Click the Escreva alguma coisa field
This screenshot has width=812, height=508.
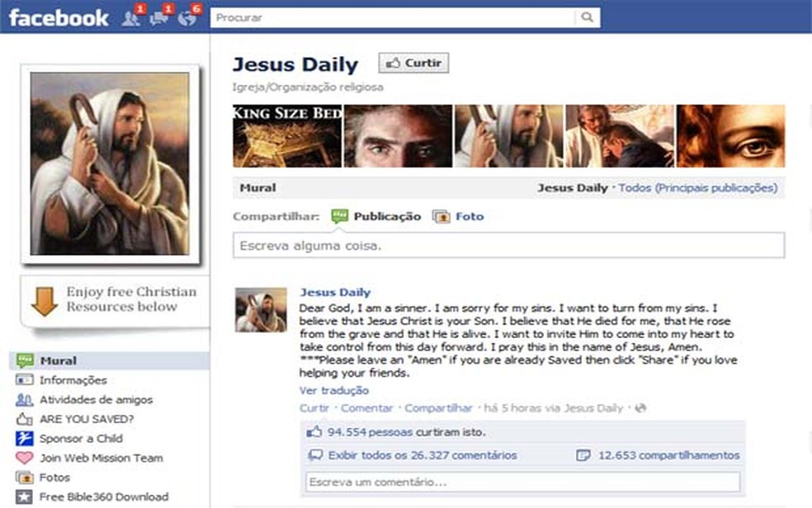[x=509, y=245]
